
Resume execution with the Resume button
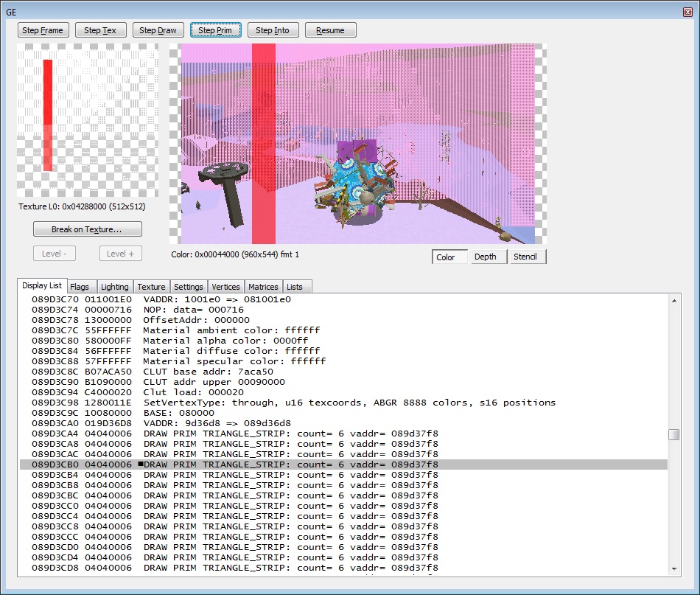[x=330, y=30]
